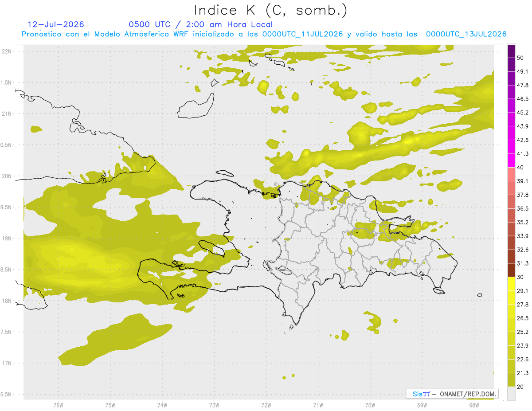The width and height of the screenshot is (532, 411).
Task: Click the latitude label '22N'
Action: pyautogui.click(x=7, y=51)
